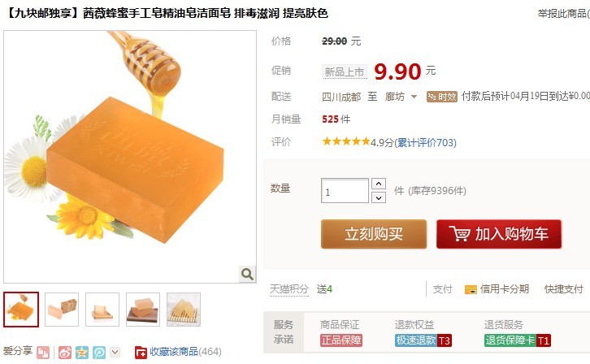Click the 立刻购买 buy now button
The image size is (590, 364).
click(x=374, y=234)
